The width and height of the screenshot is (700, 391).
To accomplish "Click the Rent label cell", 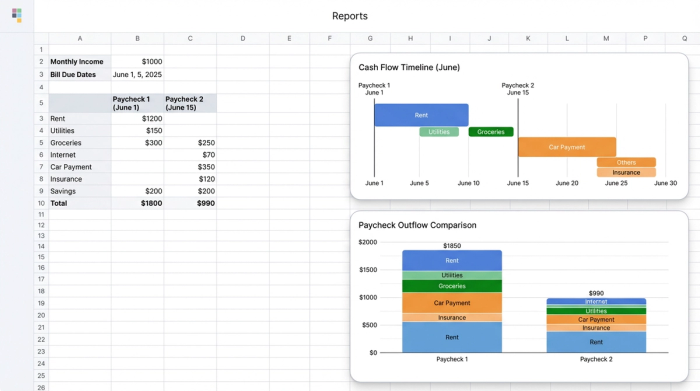I will pos(80,119).
